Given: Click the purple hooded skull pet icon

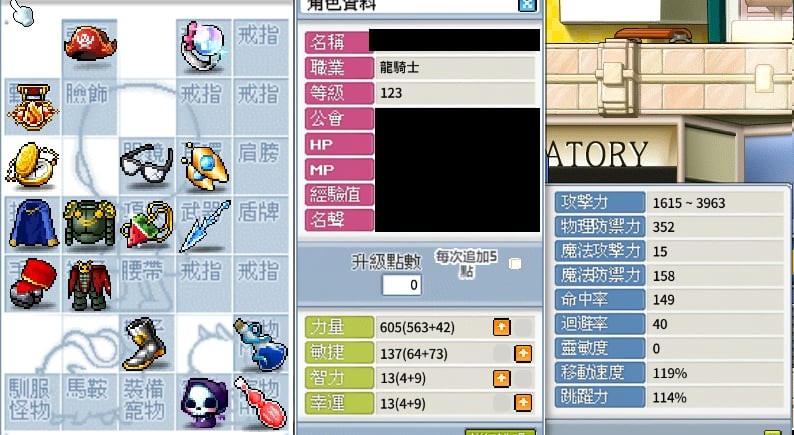Looking at the screenshot, I should [x=205, y=403].
